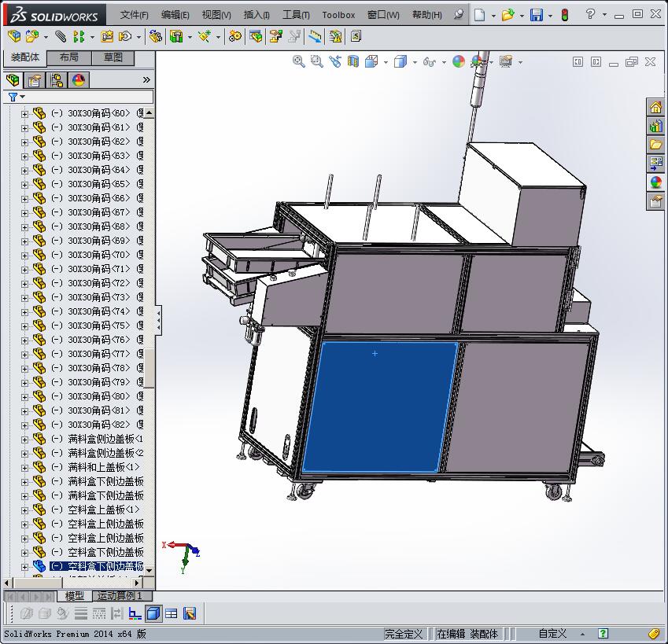
Task: Expand the tree node 满料和上盖板<1>
Action: 24,468
